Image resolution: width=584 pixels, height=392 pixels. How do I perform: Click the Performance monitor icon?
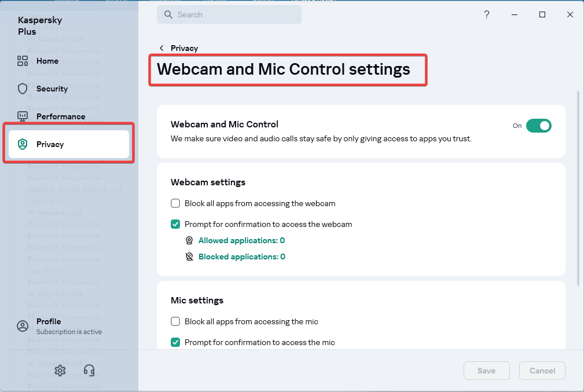[23, 116]
